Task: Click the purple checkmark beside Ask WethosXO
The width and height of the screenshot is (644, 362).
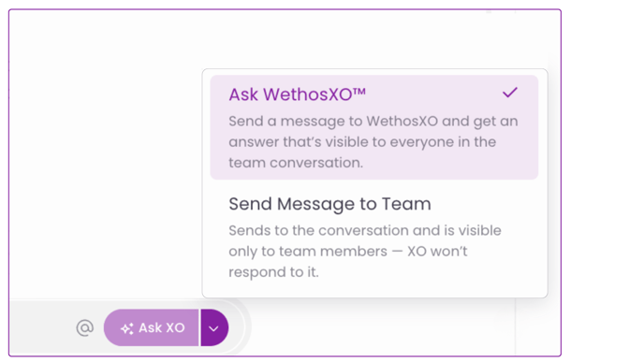Action: [510, 93]
